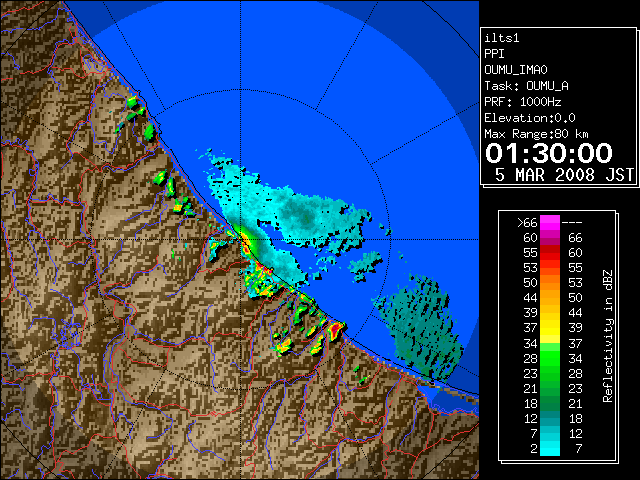Pick the magenta >66 dBZ legend swatch
Image resolution: width=640 pixels, height=480 pixels.
pos(550,222)
